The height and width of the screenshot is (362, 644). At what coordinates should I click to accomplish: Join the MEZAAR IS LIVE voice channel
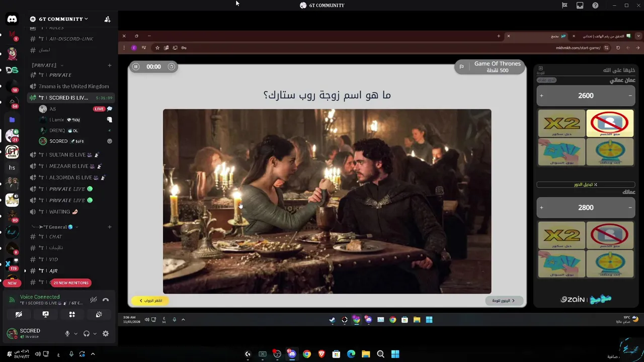pos(70,166)
